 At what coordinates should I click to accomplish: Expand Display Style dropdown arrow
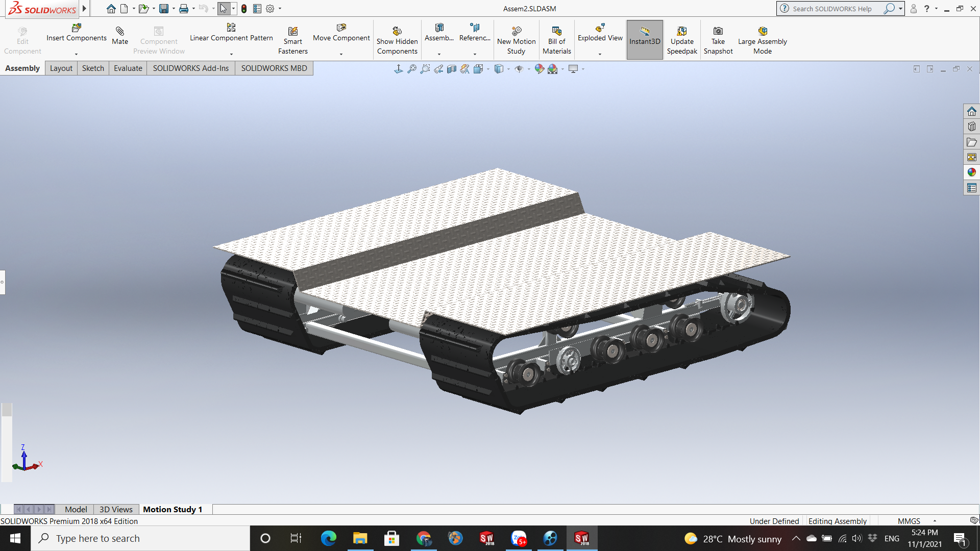coord(509,69)
